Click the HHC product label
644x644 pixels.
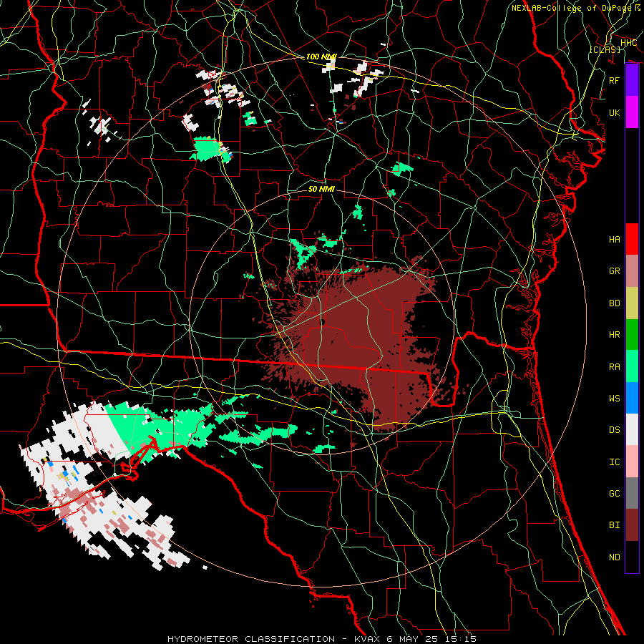click(628, 43)
